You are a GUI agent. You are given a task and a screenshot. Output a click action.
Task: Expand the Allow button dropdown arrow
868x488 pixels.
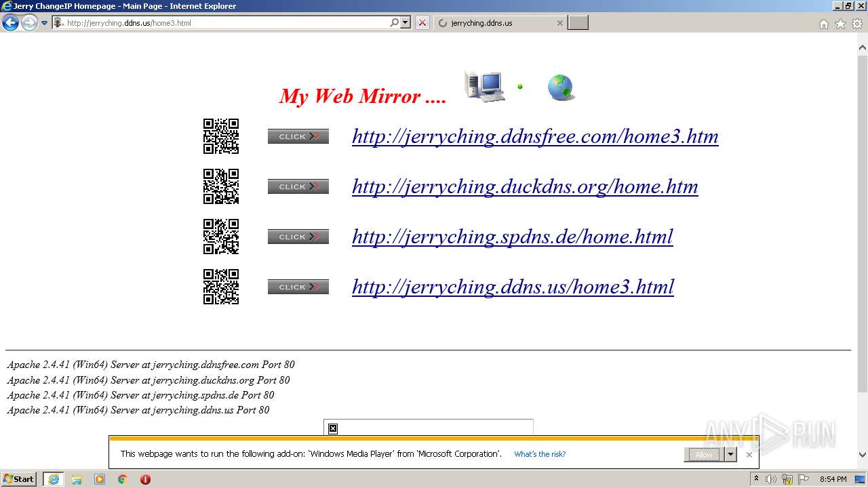pyautogui.click(x=730, y=455)
